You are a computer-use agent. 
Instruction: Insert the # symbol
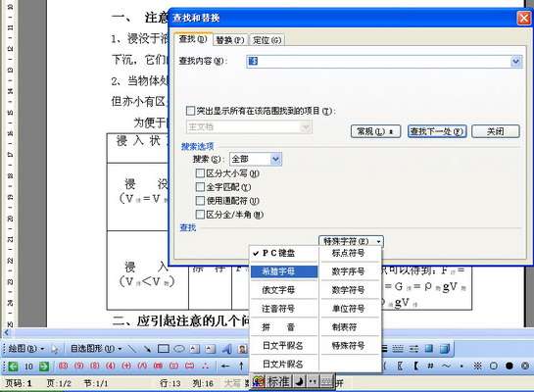tap(430, 366)
